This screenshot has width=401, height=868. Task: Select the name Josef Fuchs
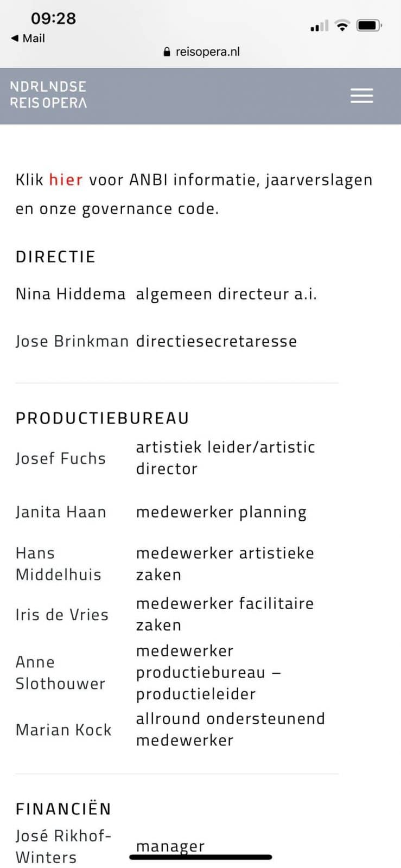[x=61, y=458]
